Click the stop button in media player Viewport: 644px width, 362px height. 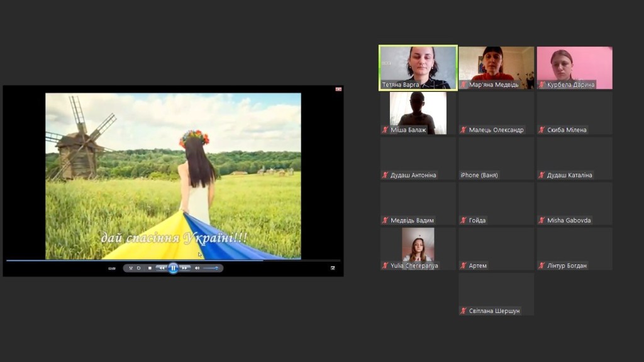(150, 268)
